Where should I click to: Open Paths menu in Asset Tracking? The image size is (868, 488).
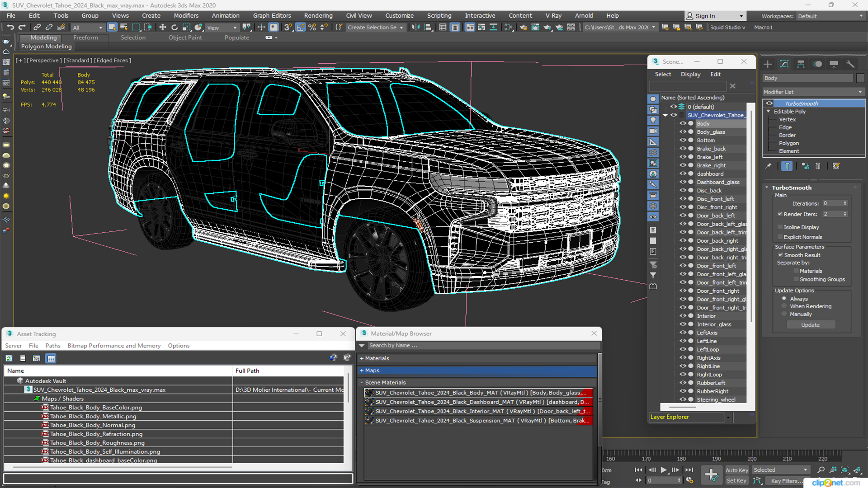(x=52, y=346)
